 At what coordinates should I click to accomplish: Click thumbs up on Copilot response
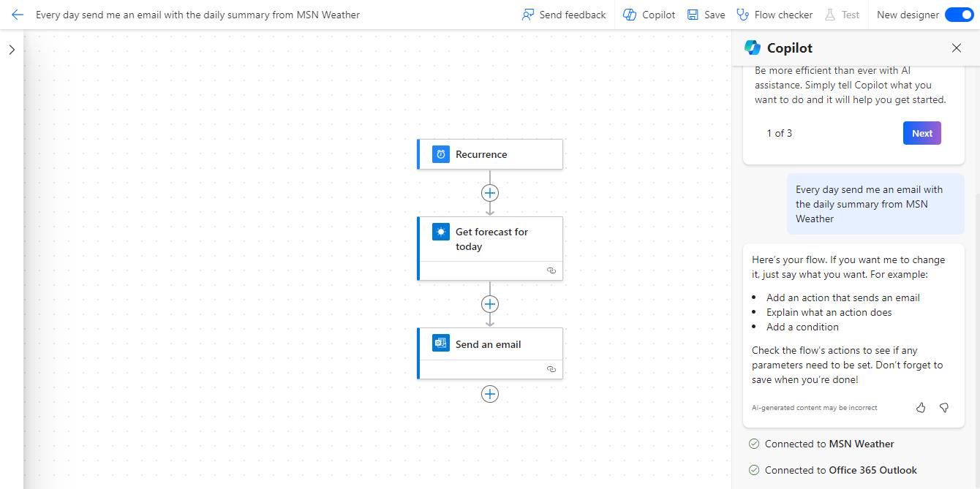pyautogui.click(x=921, y=407)
